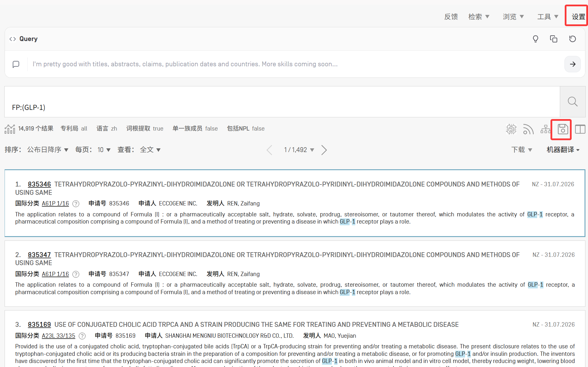Screen dimensions: 588x367
Task: Open the results analysis chart icon
Action: point(10,129)
